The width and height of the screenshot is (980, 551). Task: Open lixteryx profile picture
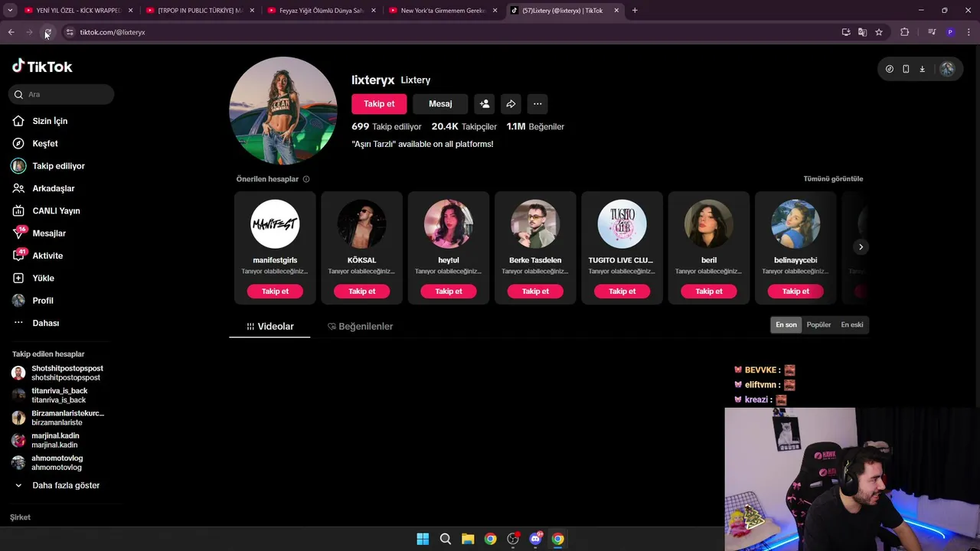pyautogui.click(x=283, y=110)
